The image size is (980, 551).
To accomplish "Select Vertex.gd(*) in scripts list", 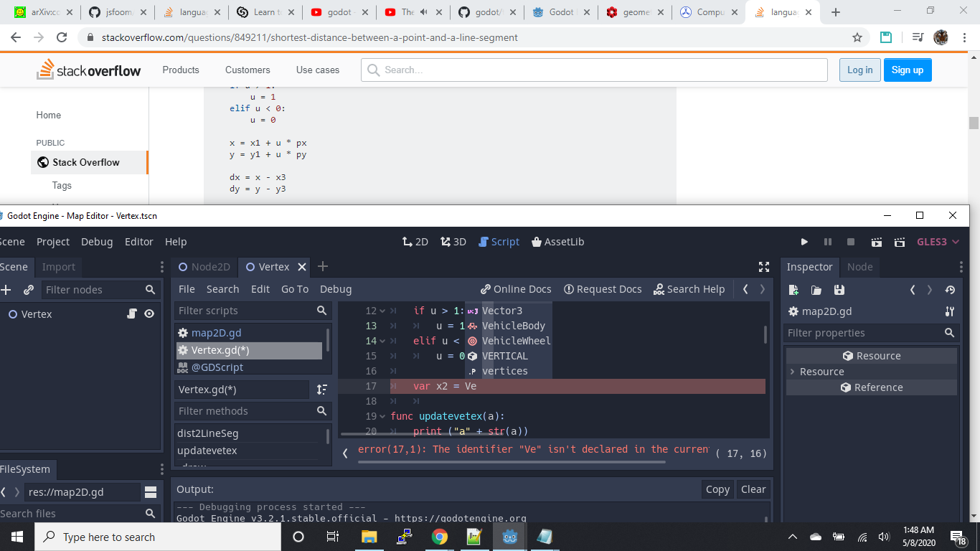I will (249, 350).
